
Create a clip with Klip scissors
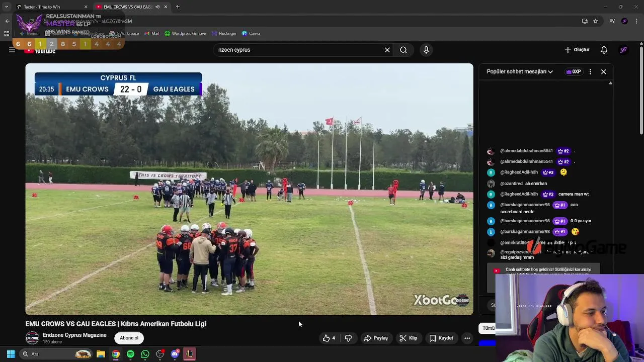[409, 338]
